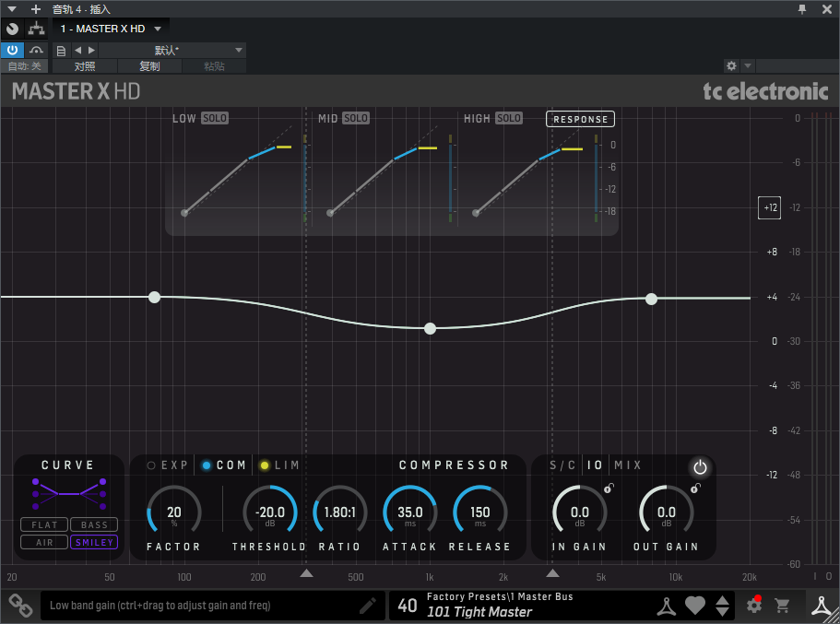Image resolution: width=840 pixels, height=624 pixels.
Task: Open the channel routing tree icon
Action: point(37,29)
